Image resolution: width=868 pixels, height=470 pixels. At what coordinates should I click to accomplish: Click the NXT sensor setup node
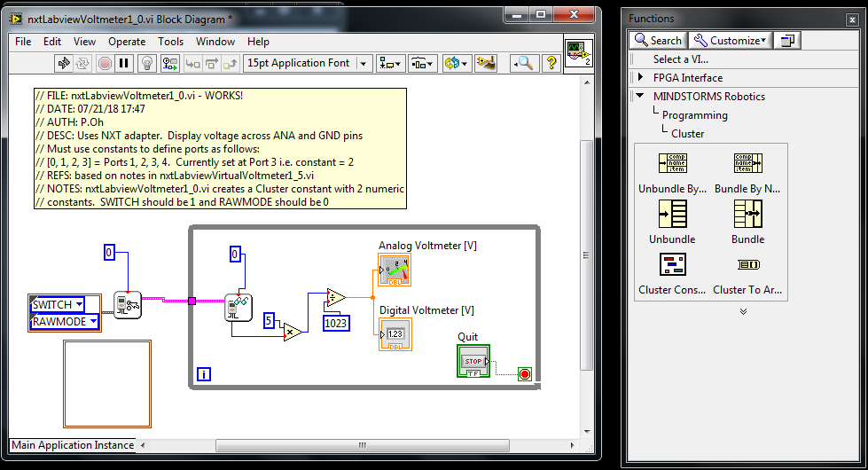coord(128,305)
